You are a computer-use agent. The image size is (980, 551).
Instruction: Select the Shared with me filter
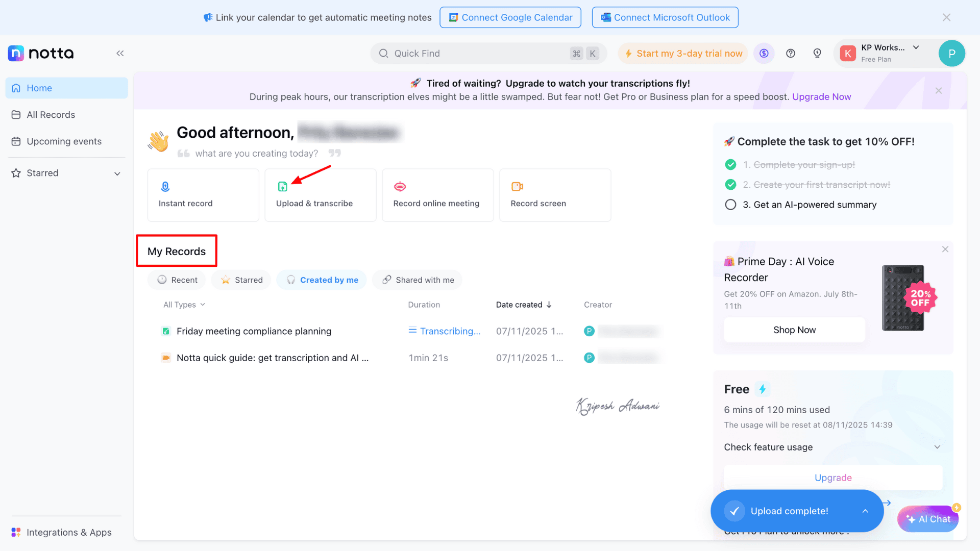418,280
